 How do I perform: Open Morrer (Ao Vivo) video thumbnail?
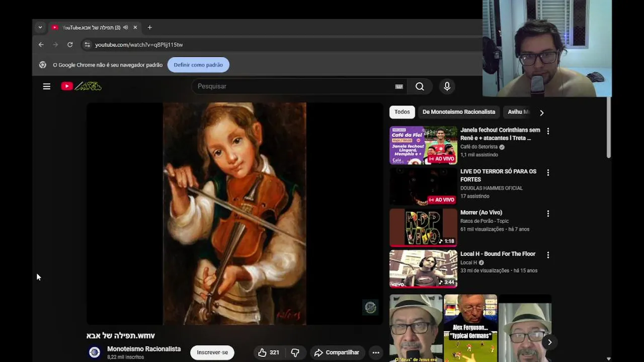click(423, 228)
